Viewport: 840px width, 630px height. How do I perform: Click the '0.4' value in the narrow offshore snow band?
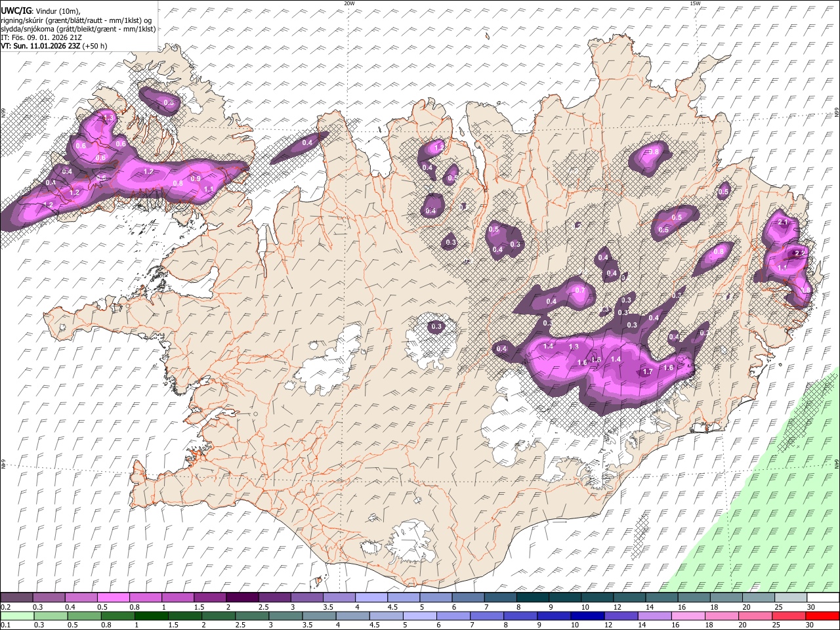307,142
